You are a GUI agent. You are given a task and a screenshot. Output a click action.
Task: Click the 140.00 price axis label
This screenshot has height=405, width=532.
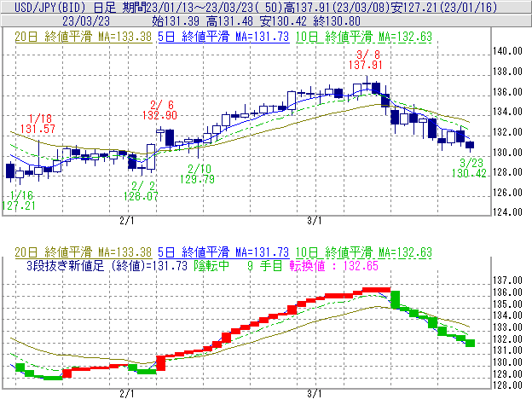click(x=507, y=51)
